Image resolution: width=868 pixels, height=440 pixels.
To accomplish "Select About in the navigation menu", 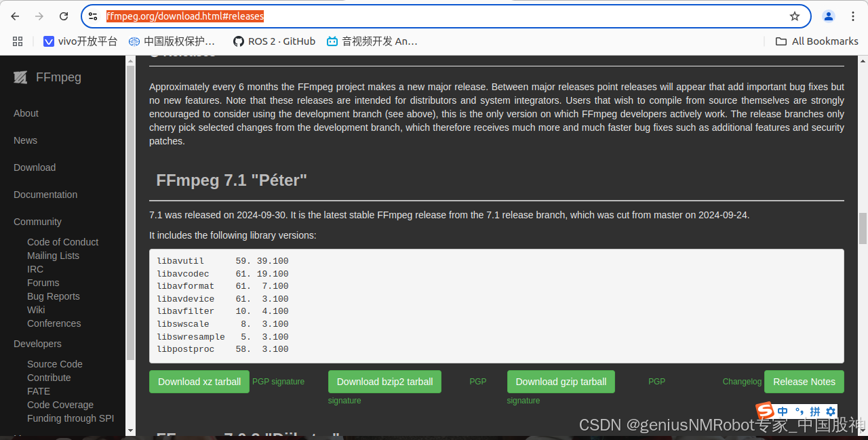I will pos(26,113).
